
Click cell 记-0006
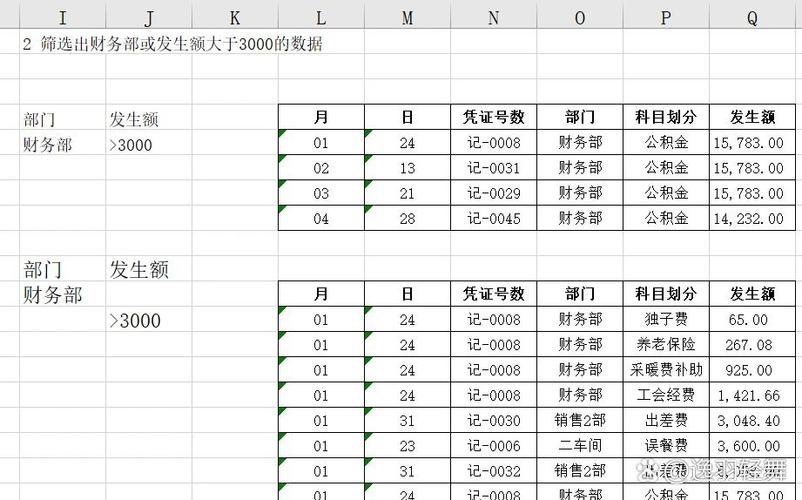[x=494, y=446]
